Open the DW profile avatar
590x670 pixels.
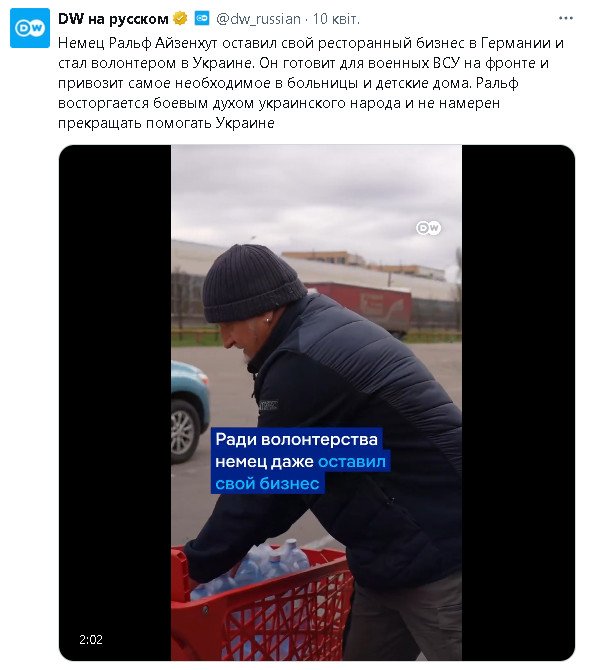tap(29, 28)
